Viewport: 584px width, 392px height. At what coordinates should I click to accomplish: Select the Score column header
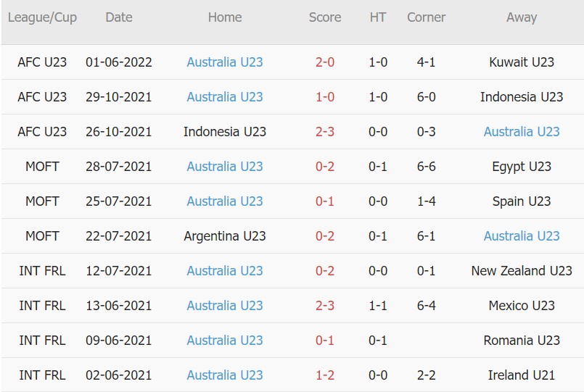pos(325,17)
